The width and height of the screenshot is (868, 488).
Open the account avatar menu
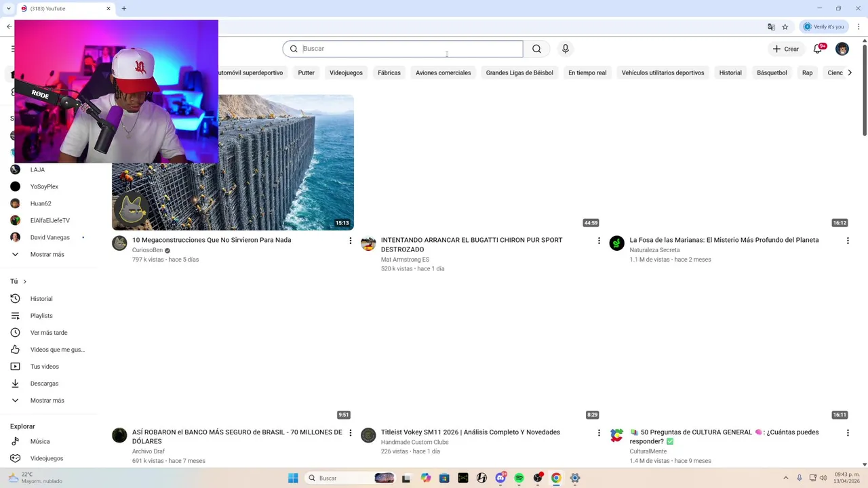[842, 49]
